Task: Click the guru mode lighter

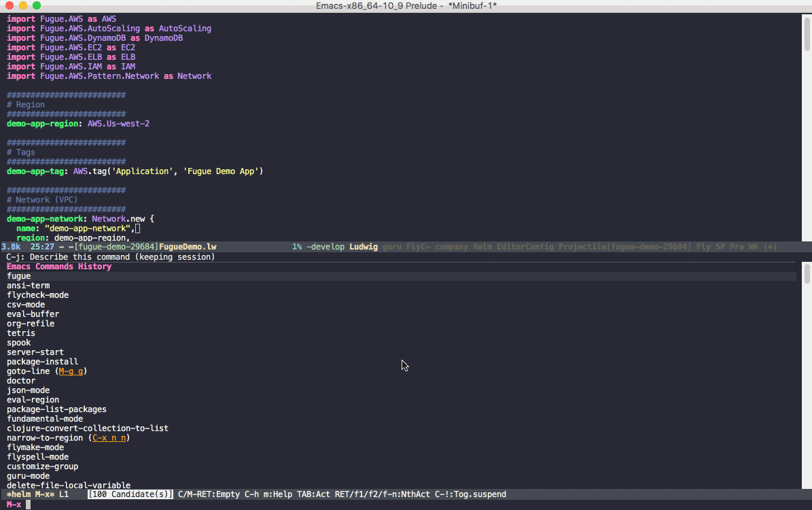Action: tap(391, 246)
